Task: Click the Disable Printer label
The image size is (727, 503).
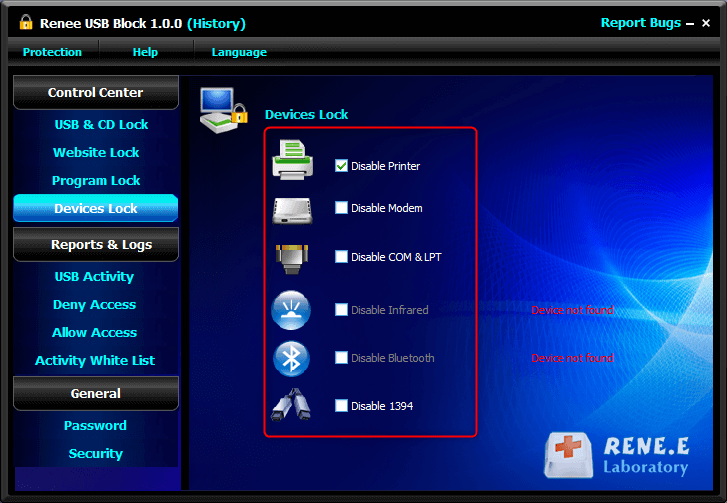Action: (x=385, y=166)
